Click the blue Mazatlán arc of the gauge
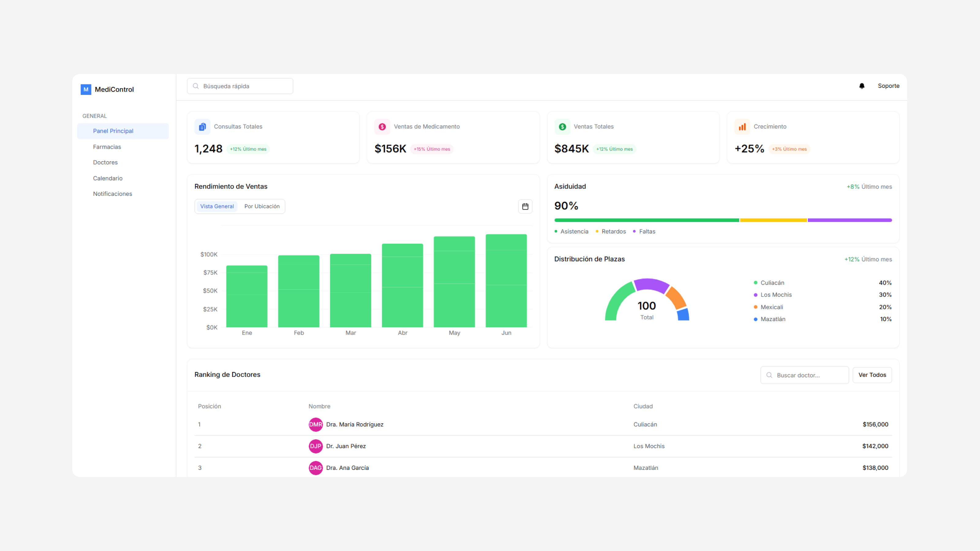This screenshot has height=551, width=980. click(x=683, y=314)
